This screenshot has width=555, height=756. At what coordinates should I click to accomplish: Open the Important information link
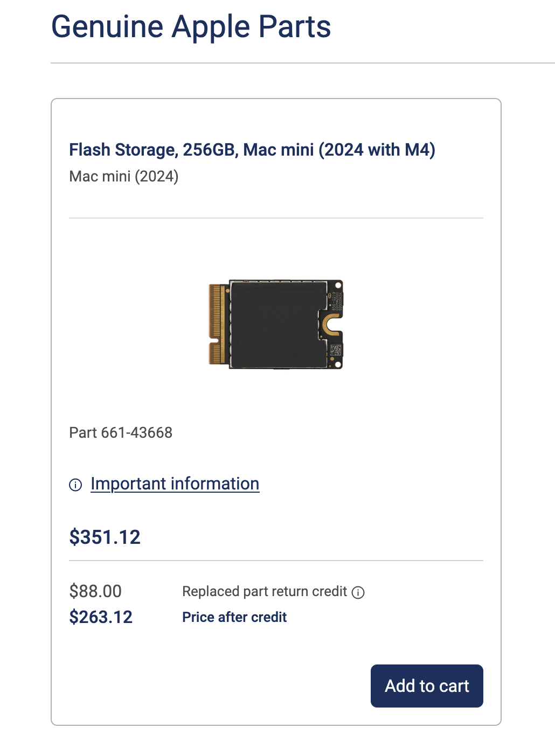pos(175,484)
